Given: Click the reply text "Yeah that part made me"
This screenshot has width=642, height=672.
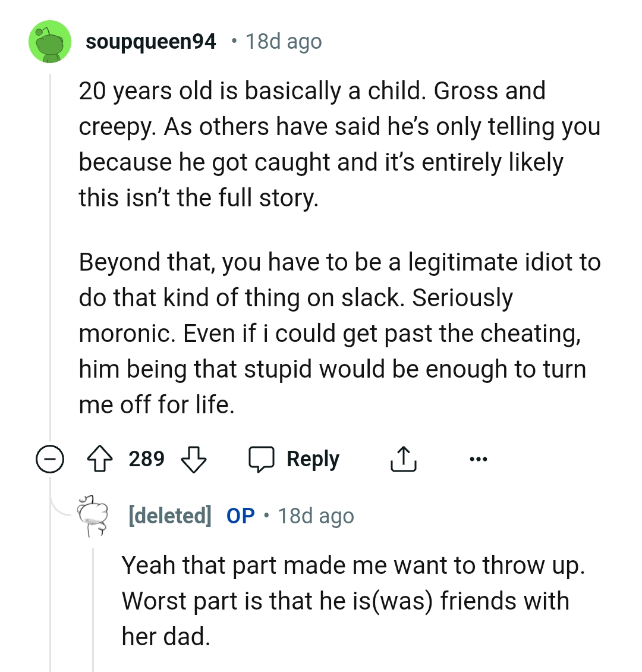Looking at the screenshot, I should [x=353, y=600].
